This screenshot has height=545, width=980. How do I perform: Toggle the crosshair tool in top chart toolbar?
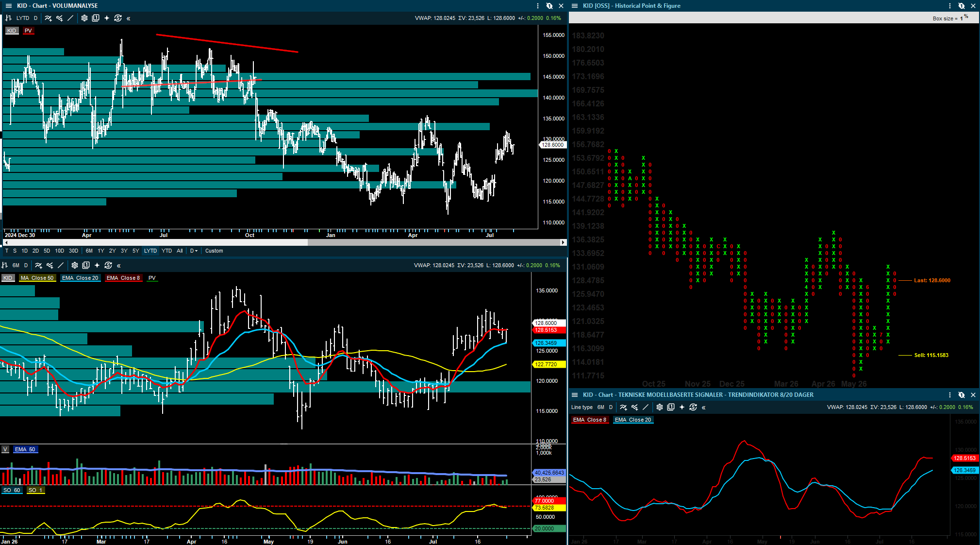(x=107, y=18)
